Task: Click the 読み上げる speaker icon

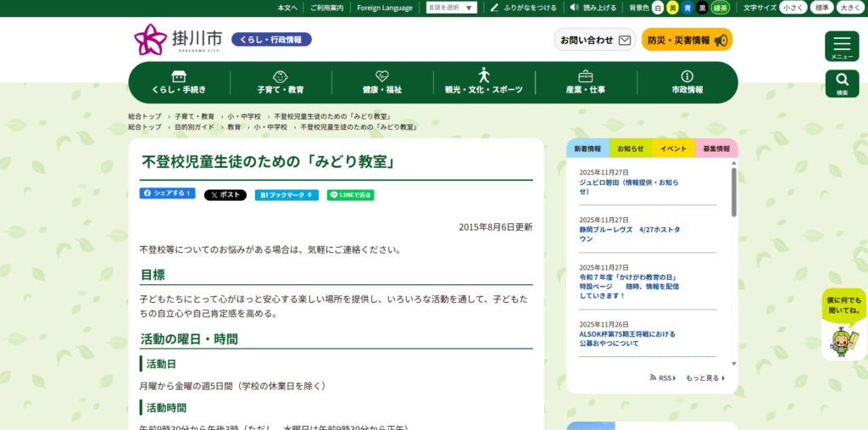Action: (x=575, y=8)
